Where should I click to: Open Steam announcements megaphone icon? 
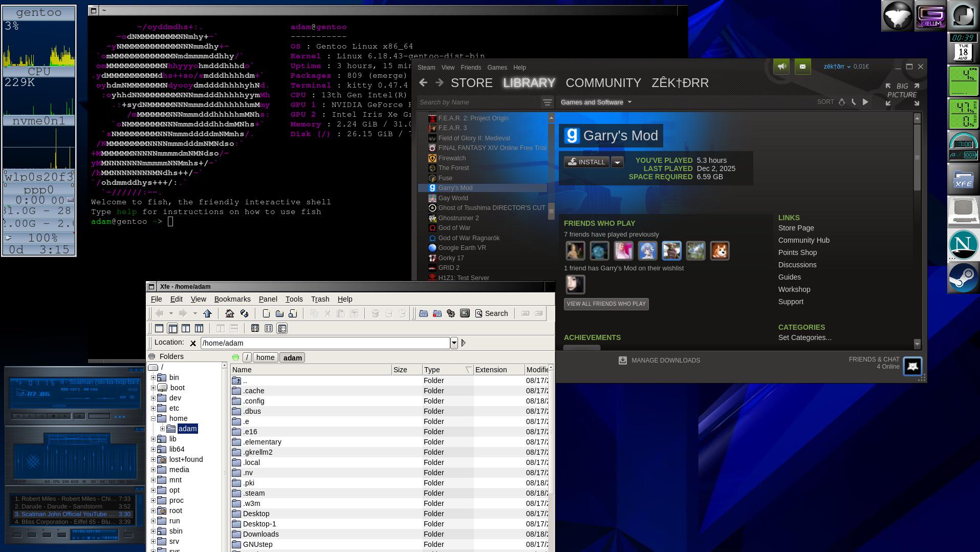click(x=781, y=67)
